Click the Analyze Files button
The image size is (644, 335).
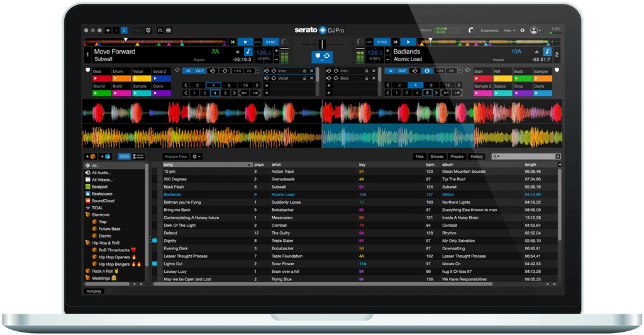tap(175, 157)
